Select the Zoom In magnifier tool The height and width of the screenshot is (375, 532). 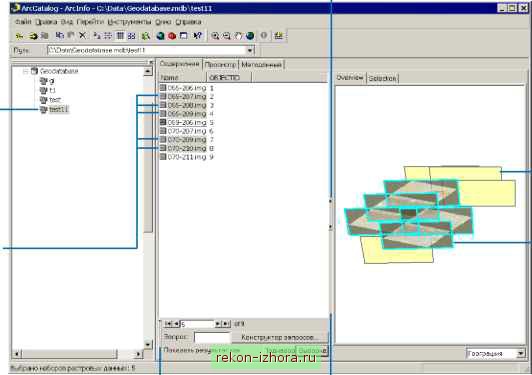click(x=215, y=36)
